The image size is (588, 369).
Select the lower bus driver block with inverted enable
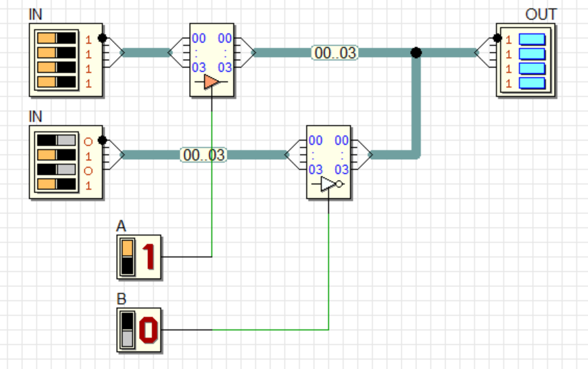(x=329, y=162)
